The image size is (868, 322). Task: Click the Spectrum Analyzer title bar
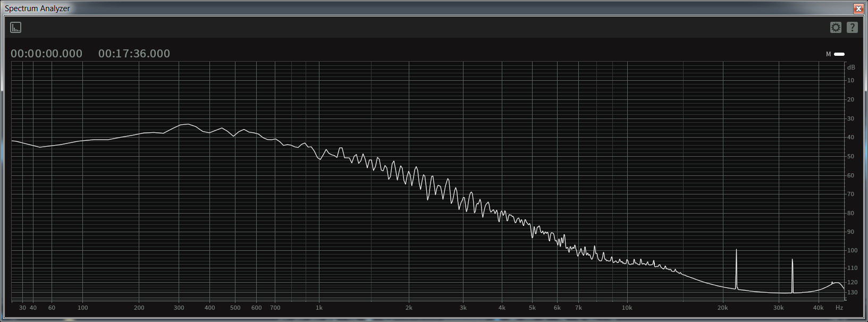425,9
